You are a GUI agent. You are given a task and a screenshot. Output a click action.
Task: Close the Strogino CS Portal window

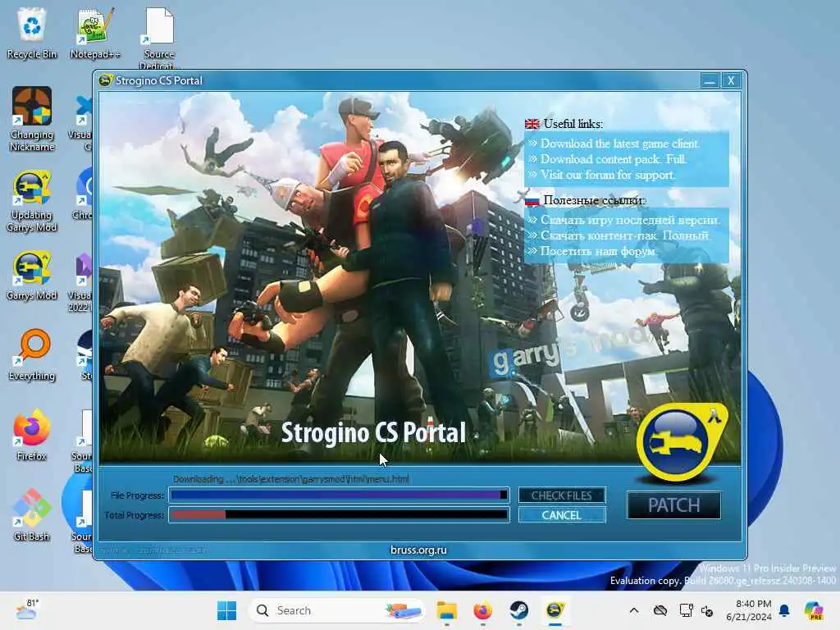[731, 80]
